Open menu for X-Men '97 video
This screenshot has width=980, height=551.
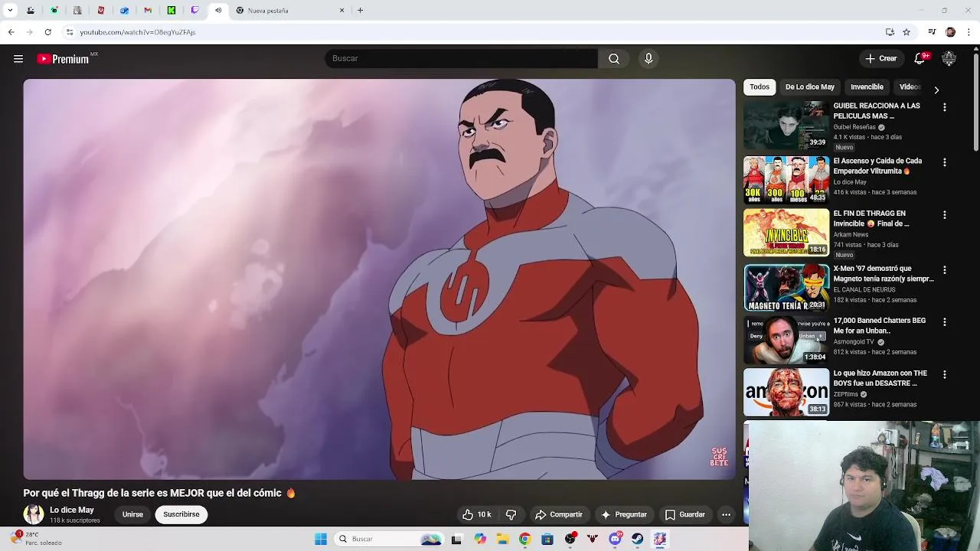click(x=945, y=270)
